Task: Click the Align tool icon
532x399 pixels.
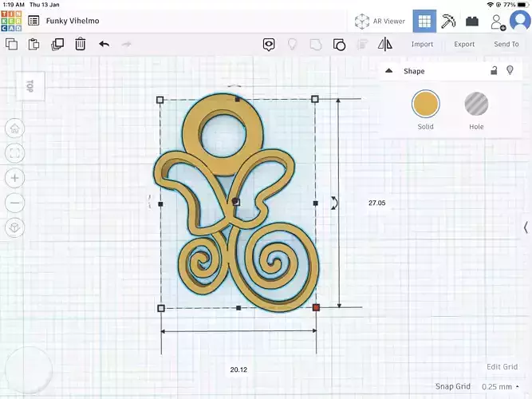Action: tap(362, 45)
